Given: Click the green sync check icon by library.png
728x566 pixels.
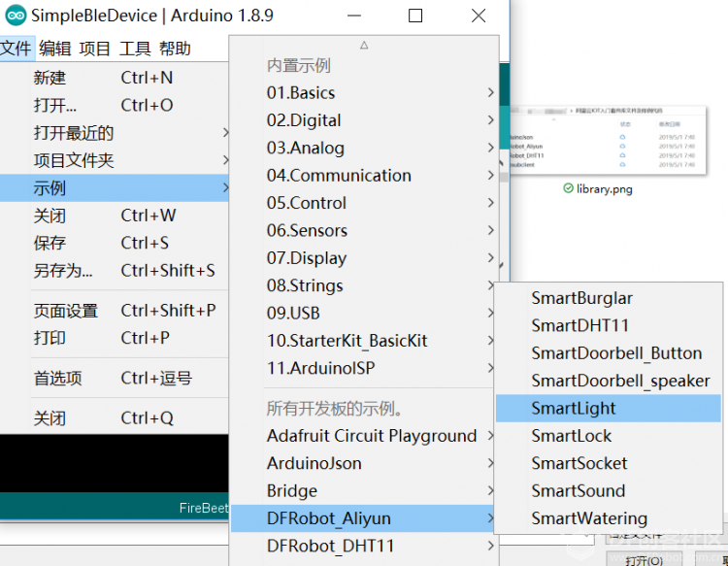Looking at the screenshot, I should (x=568, y=188).
